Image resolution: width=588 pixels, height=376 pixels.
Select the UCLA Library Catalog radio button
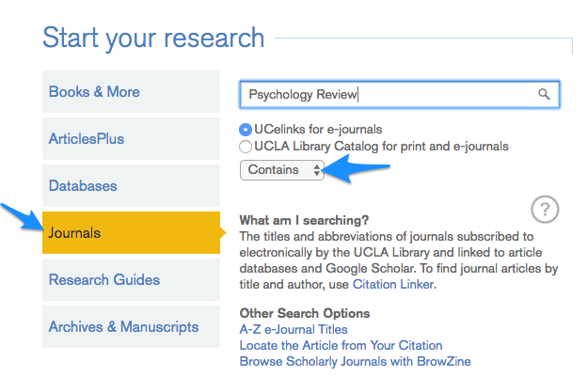pos(246,147)
